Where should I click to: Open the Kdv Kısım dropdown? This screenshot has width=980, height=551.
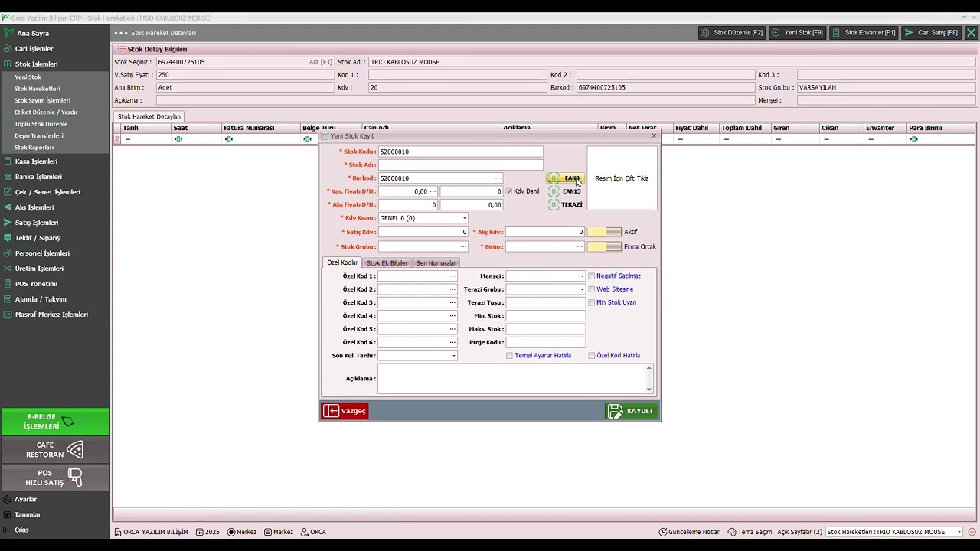pos(464,218)
